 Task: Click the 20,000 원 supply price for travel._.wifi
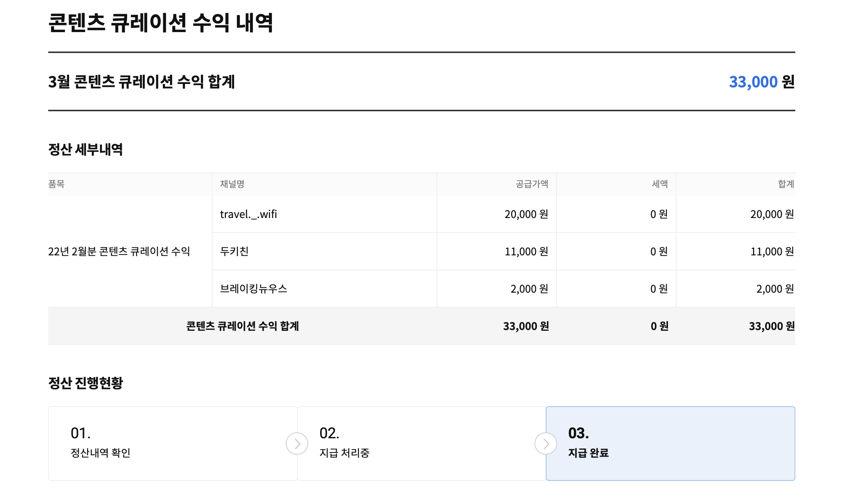coord(526,214)
